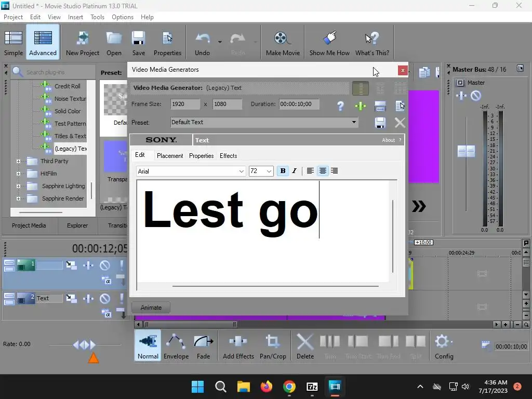
Task: Align text right
Action: pos(335,171)
